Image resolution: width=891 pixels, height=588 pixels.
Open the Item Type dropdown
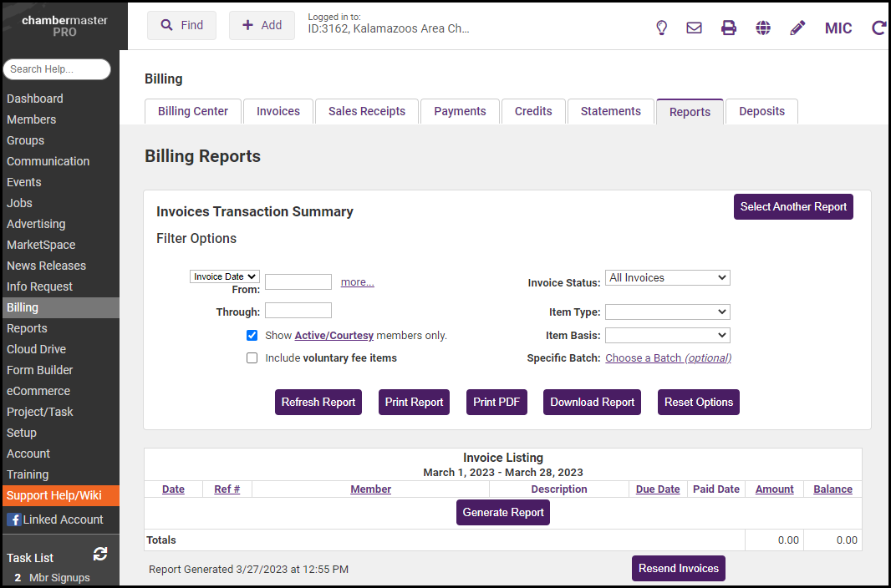[667, 312]
